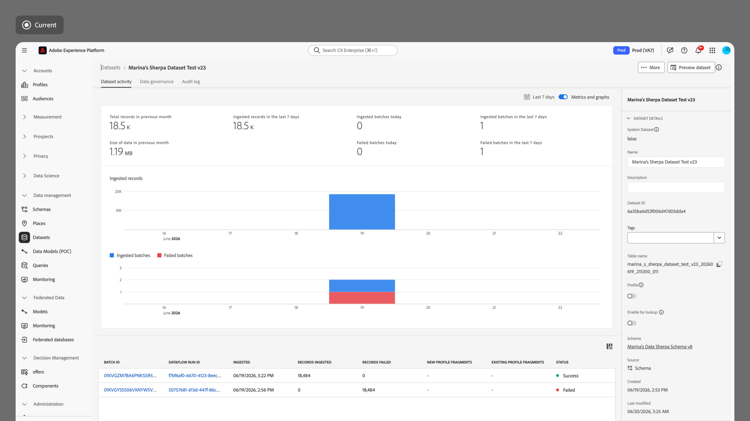Click Preview dataset button
Screen dimensions: 750x421
coord(691,67)
